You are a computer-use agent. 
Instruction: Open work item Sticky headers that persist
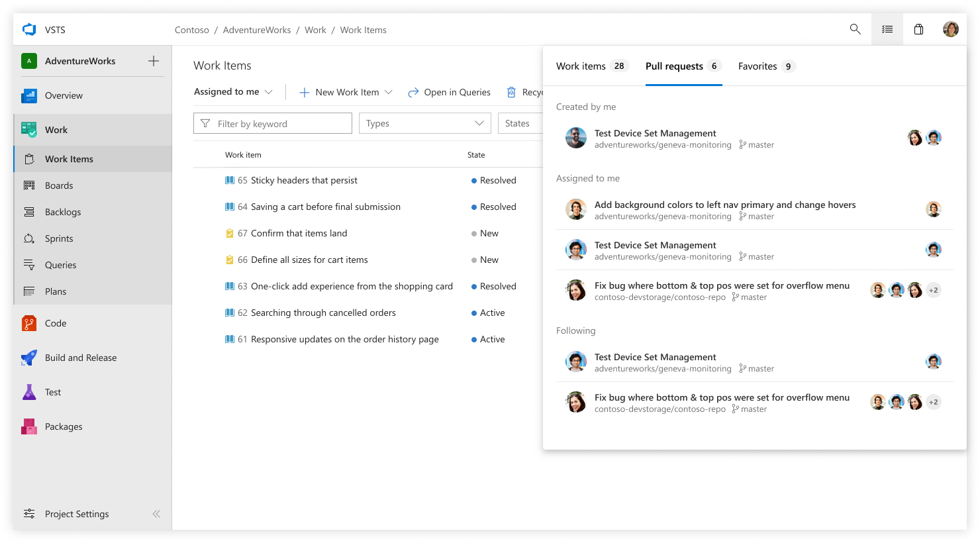click(x=304, y=180)
